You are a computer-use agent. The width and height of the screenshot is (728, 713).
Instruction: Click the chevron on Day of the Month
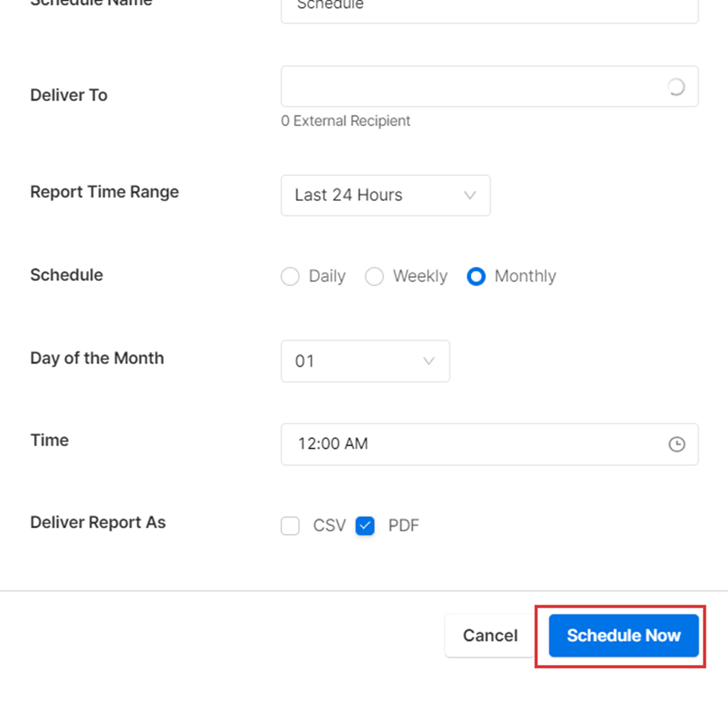click(x=429, y=361)
